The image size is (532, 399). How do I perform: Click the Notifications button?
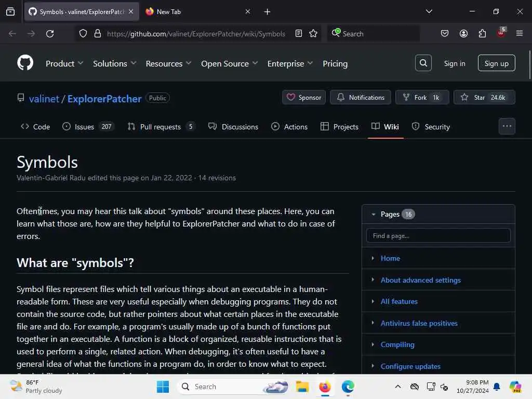[361, 97]
